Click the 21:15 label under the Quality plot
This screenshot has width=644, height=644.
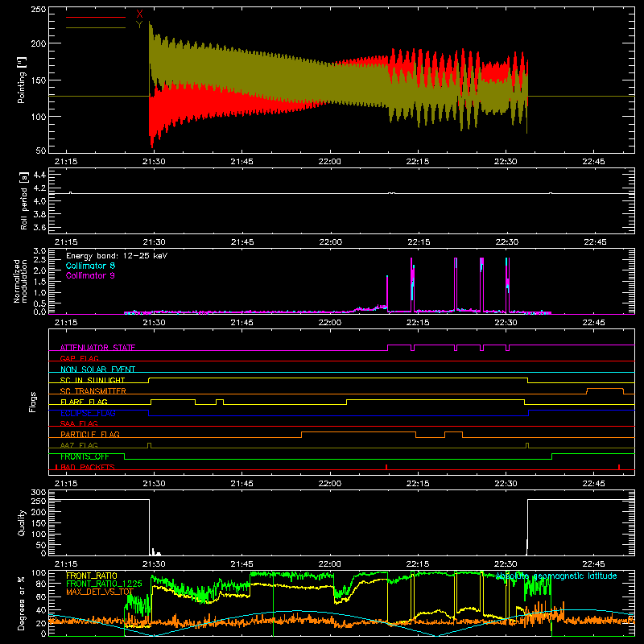click(66, 564)
